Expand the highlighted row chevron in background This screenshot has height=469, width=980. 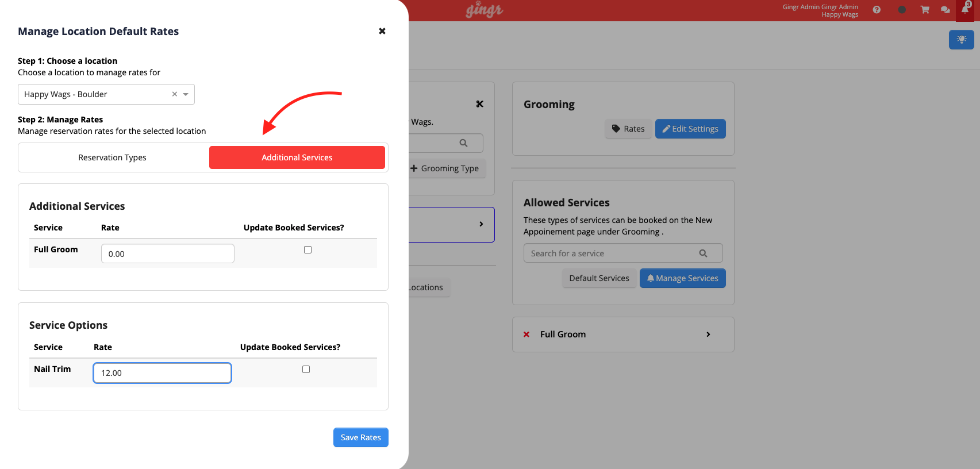[481, 224]
